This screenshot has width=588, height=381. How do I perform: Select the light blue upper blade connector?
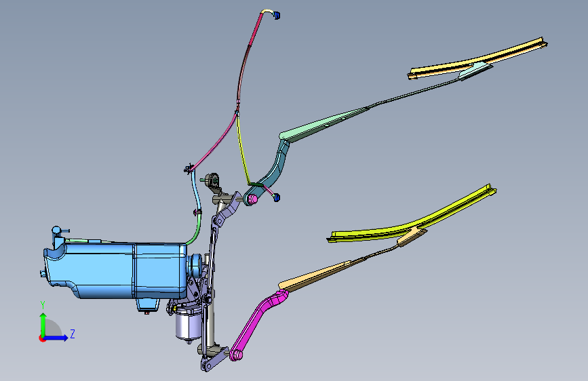[x=474, y=71]
